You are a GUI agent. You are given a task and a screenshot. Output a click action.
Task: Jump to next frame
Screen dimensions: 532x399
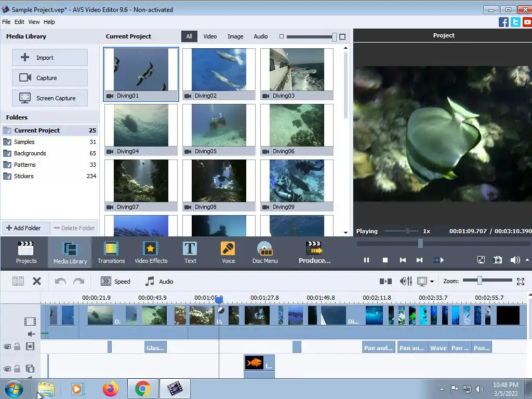pos(419,260)
